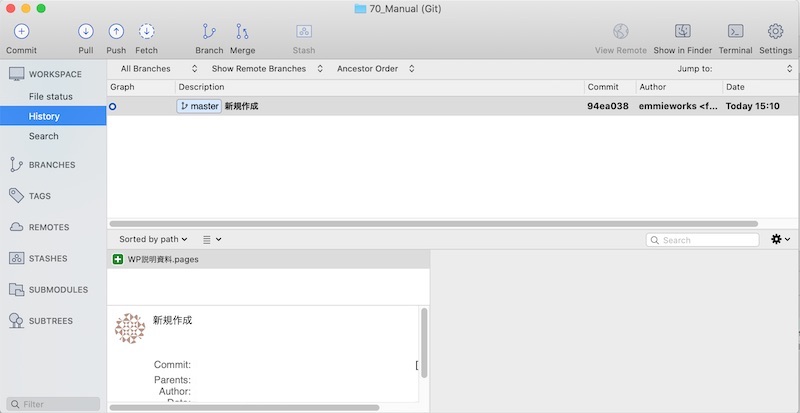Click the commit graph node circle

pyautogui.click(x=113, y=107)
